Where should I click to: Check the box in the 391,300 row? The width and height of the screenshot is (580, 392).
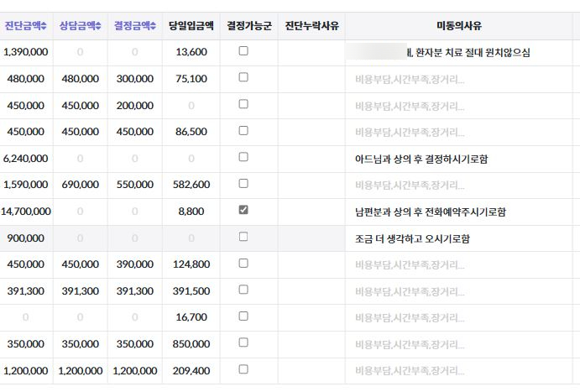243,290
